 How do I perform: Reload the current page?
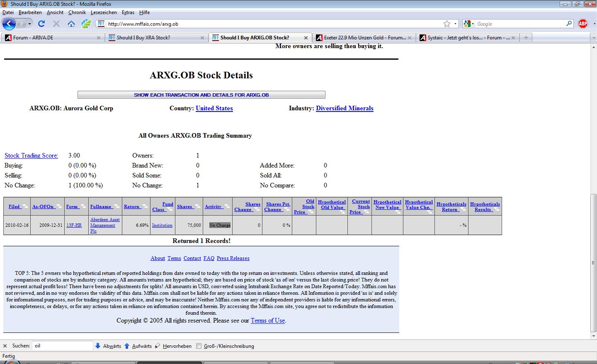tap(41, 24)
